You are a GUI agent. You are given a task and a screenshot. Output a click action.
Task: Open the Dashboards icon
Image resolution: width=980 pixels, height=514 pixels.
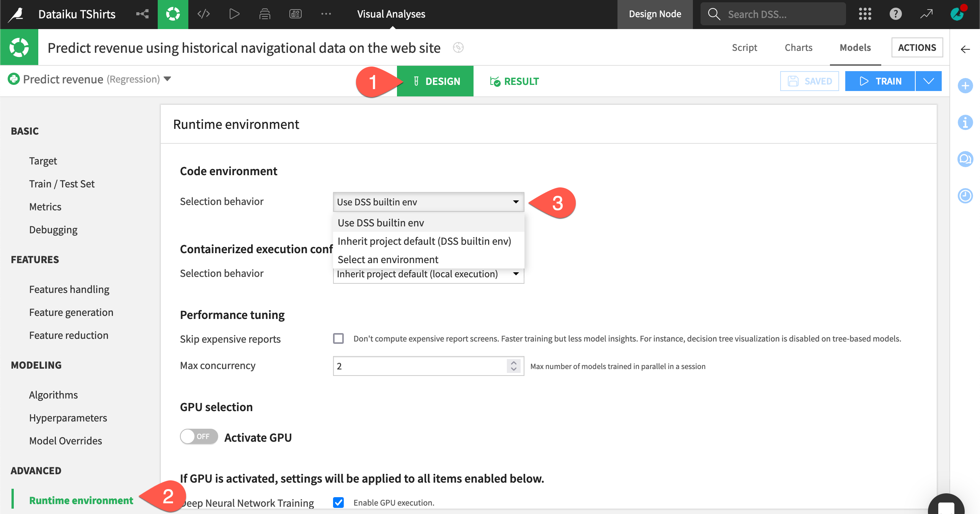coord(296,15)
